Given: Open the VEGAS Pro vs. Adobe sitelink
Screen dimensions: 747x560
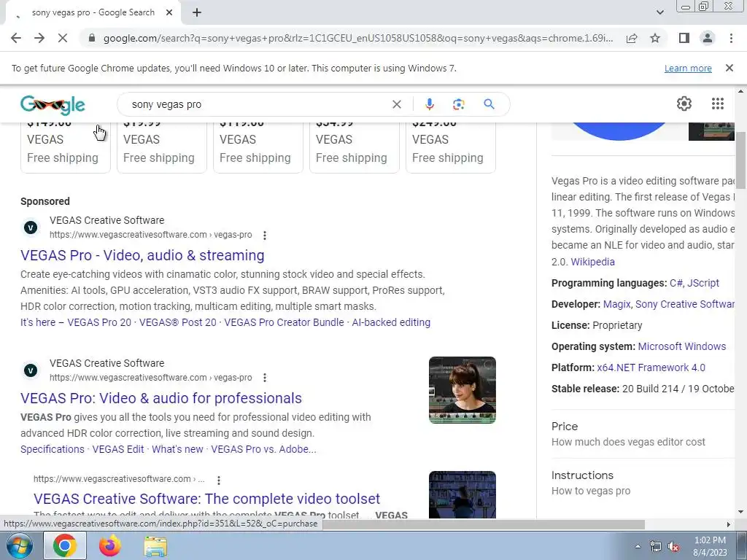Looking at the screenshot, I should [x=263, y=449].
